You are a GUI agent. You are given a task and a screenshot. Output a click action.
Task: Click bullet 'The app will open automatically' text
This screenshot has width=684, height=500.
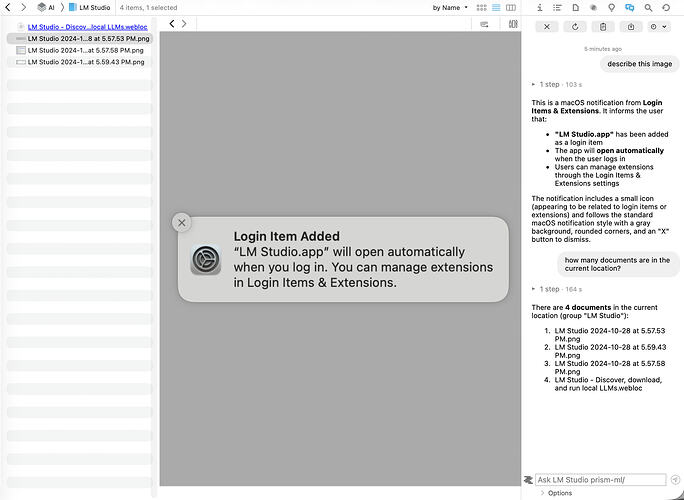(x=609, y=154)
